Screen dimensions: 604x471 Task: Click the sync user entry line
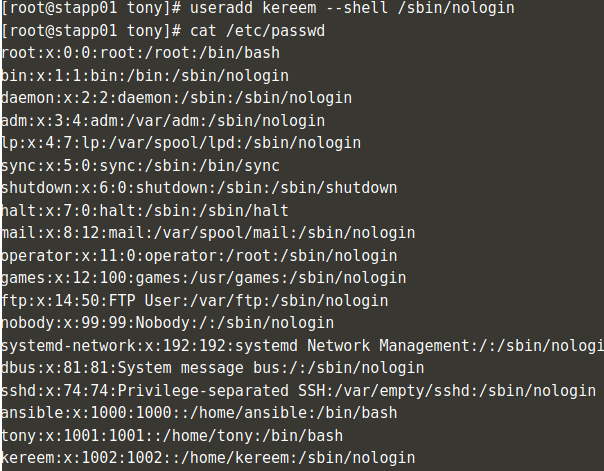click(140, 166)
